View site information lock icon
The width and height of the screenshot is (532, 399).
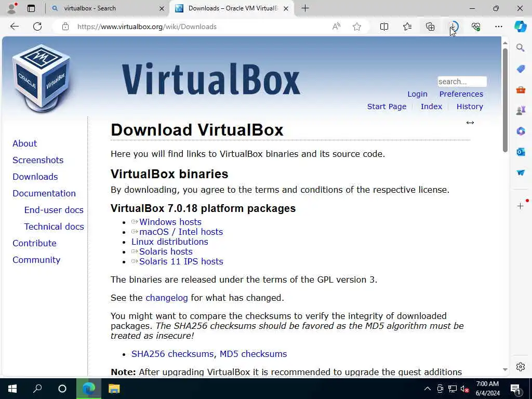point(65,26)
